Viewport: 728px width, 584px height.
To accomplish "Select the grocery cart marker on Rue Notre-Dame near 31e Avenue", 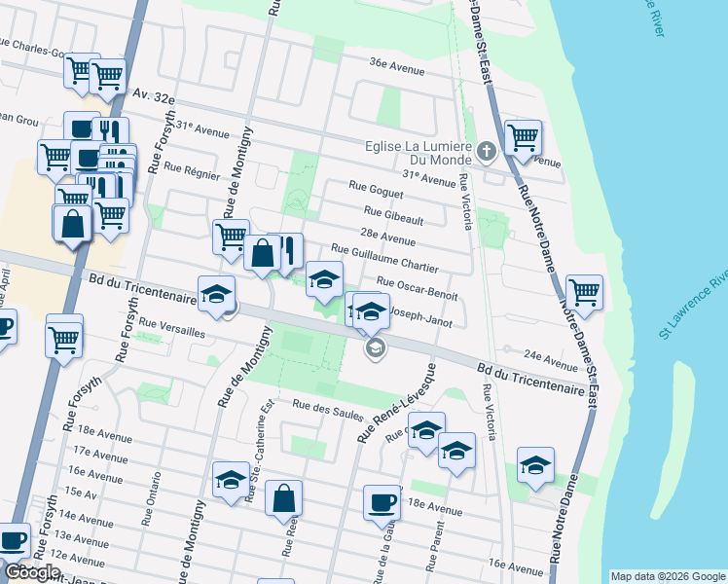I will [x=523, y=139].
